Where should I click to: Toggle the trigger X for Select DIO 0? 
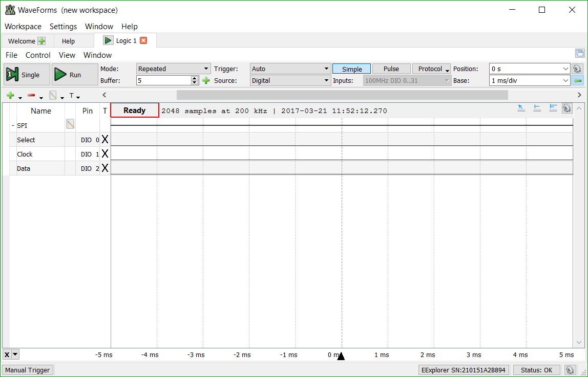click(105, 140)
